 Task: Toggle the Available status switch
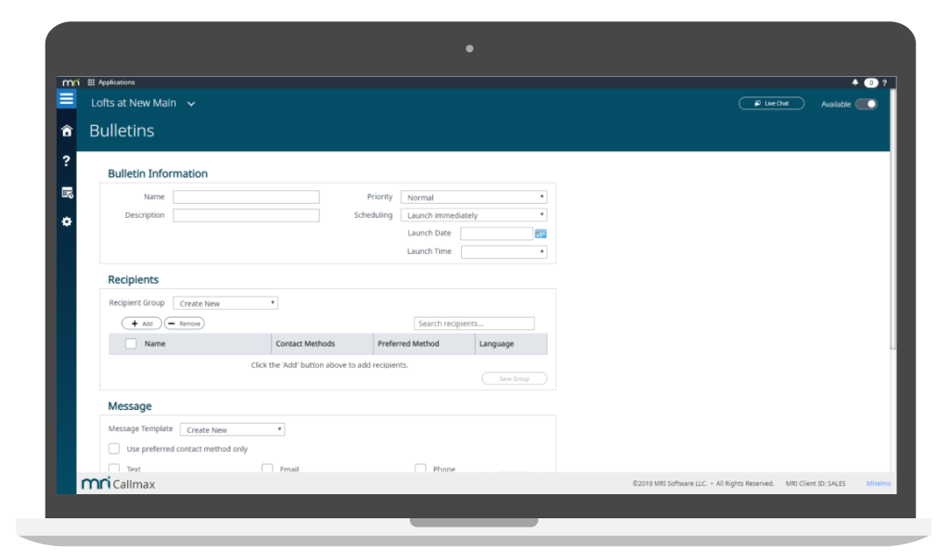point(867,104)
